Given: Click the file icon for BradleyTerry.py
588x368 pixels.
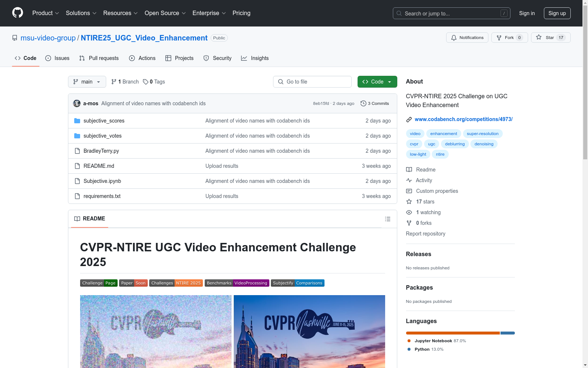Looking at the screenshot, I should click(77, 151).
